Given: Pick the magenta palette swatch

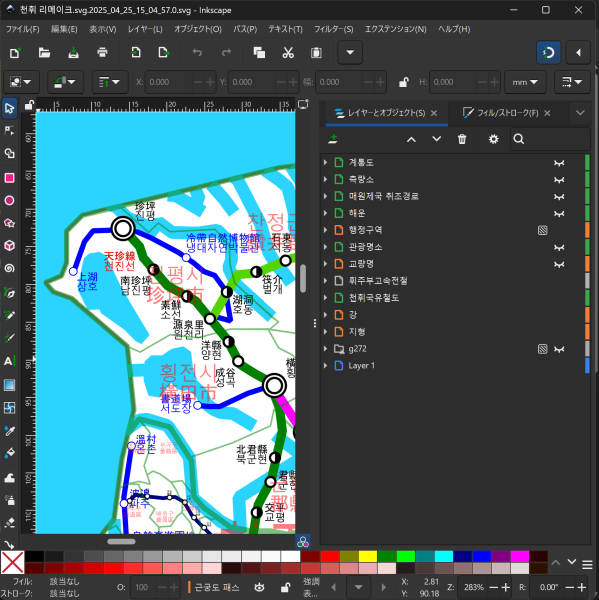Looking at the screenshot, I should (x=519, y=556).
